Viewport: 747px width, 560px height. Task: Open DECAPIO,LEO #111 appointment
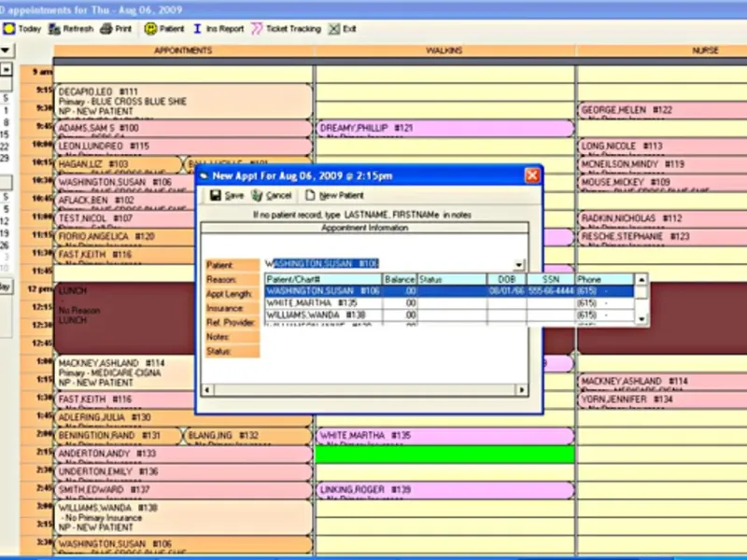point(183,101)
